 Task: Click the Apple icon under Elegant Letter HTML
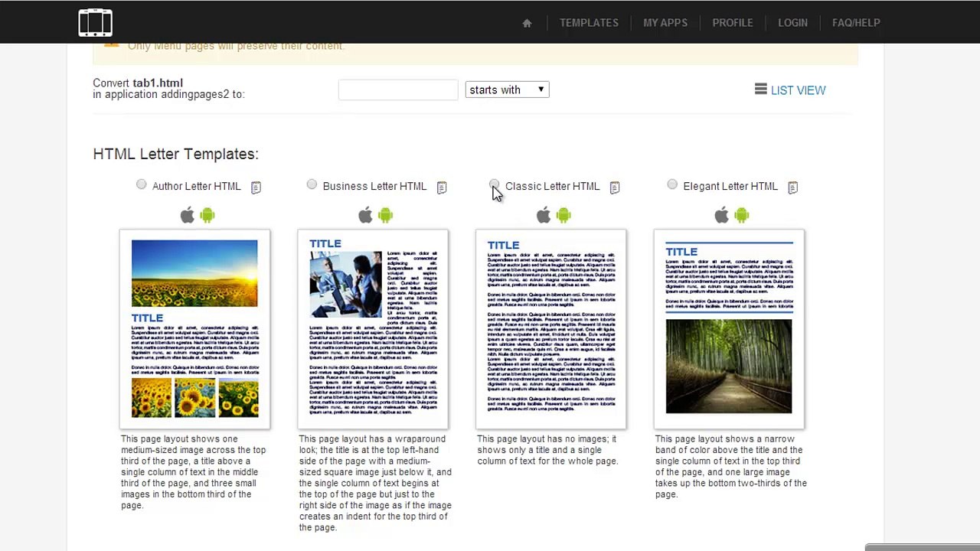click(721, 215)
